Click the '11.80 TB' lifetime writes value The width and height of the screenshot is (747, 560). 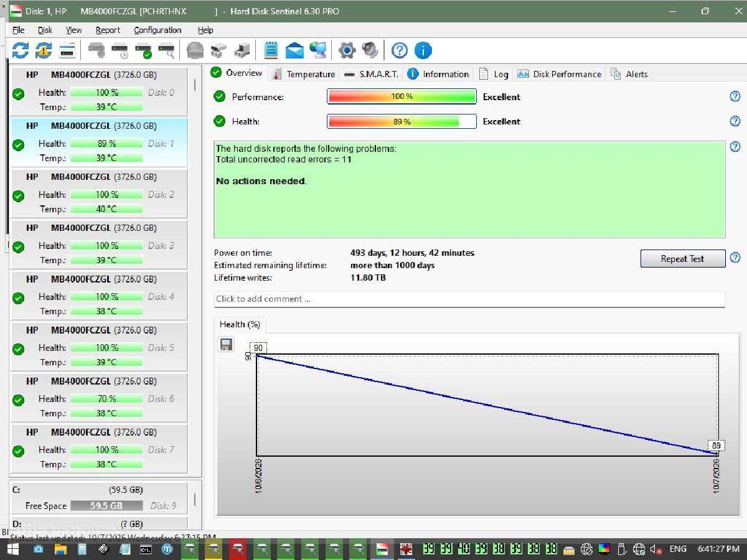point(368,278)
